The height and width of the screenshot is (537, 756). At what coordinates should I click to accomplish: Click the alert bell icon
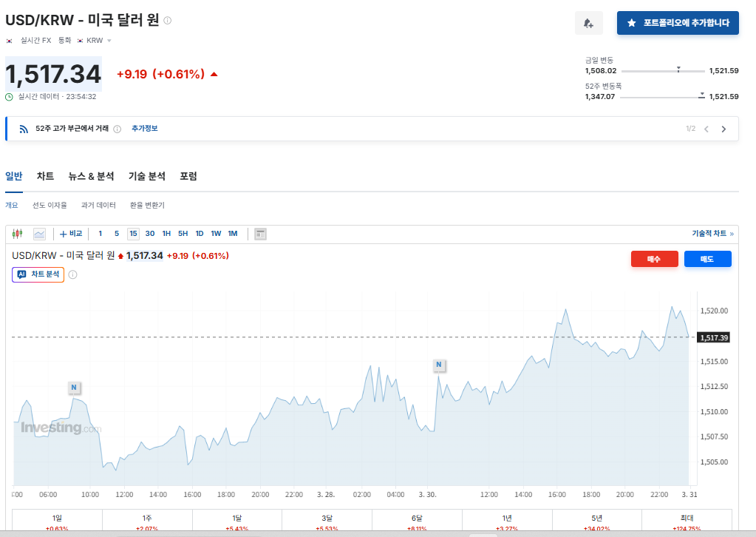588,23
